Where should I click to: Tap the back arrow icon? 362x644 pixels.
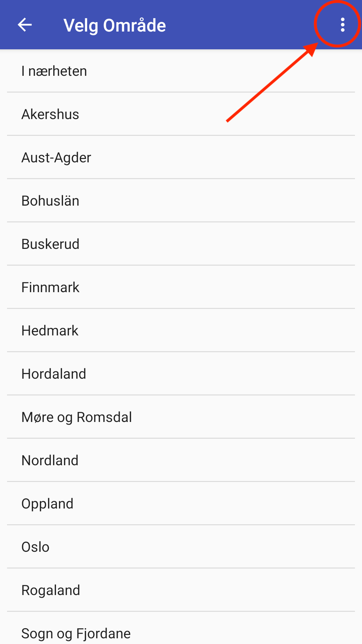(25, 25)
